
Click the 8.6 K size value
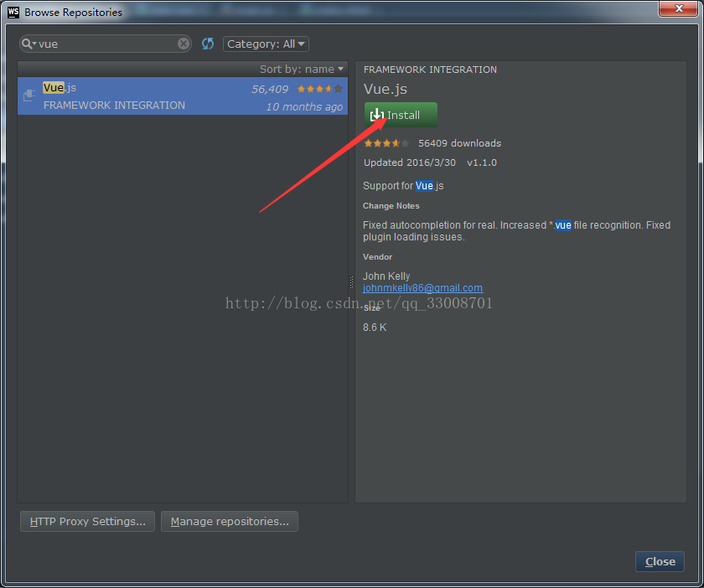pyautogui.click(x=375, y=328)
